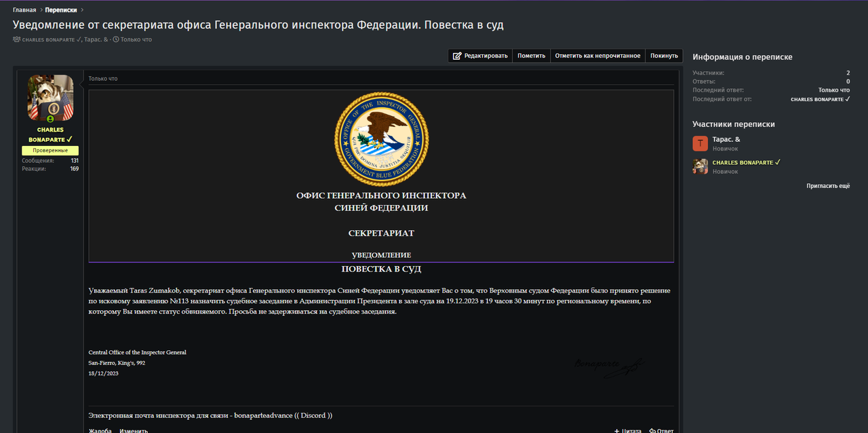Click CHARLES BONAPARTE as last replier
Viewport: 868px width, 433px height.
pos(821,99)
